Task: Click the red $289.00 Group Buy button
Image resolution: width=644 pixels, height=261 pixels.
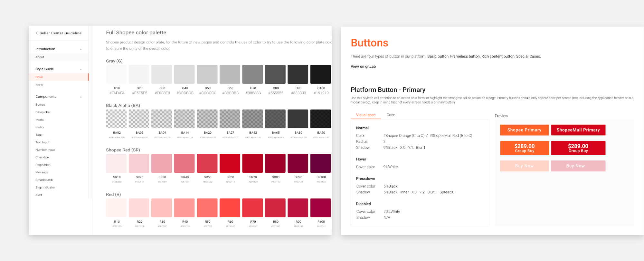Action: (578, 148)
